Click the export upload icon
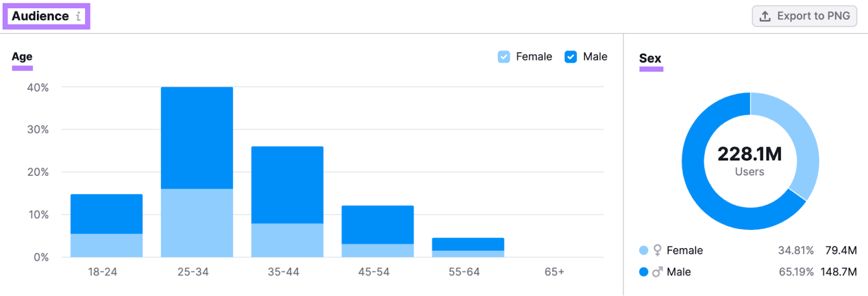Image resolution: width=868 pixels, height=296 pixels. [x=765, y=16]
